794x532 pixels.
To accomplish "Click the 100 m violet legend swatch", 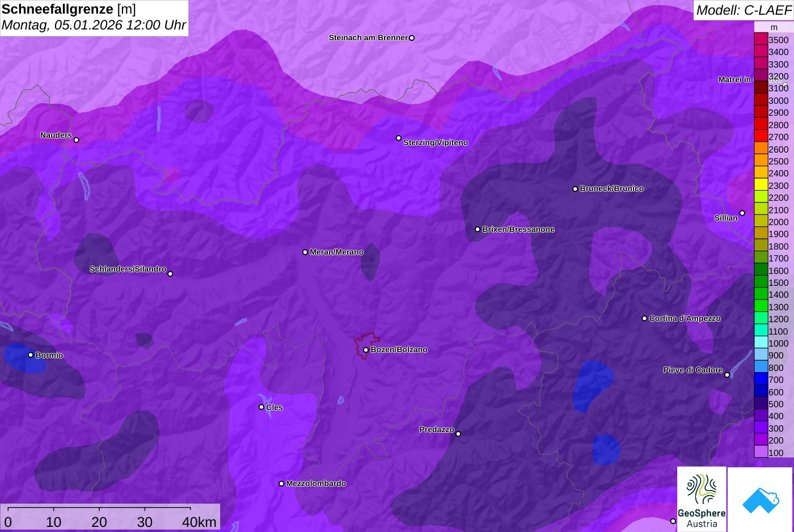I will click(761, 452).
